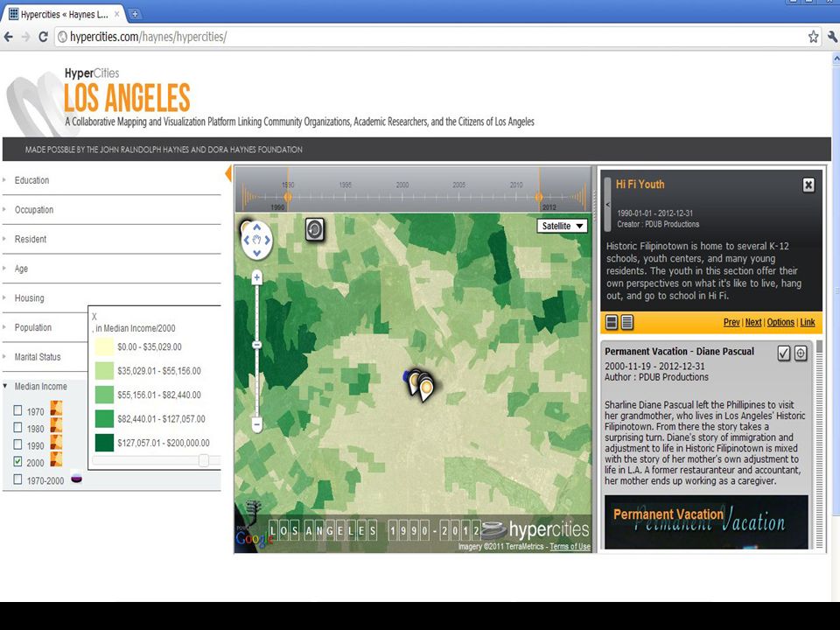Click the $0.00 - $35,029.00 color swatch
840x630 pixels.
(104, 346)
